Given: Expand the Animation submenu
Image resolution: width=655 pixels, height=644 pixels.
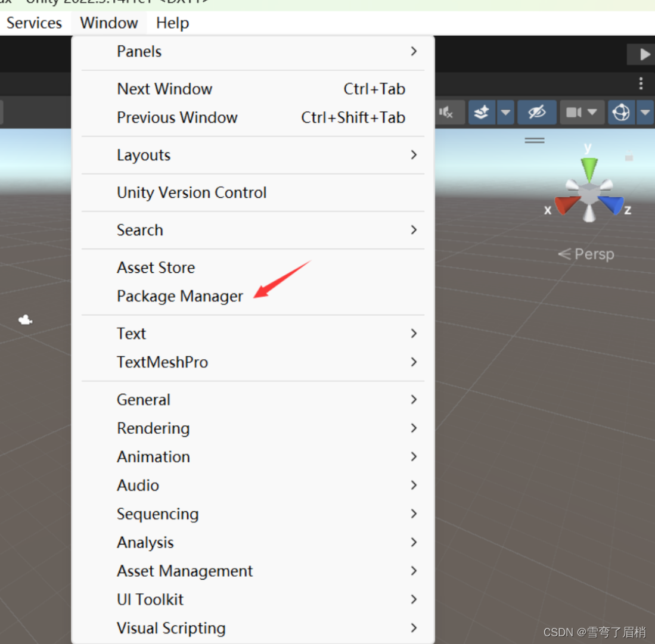Looking at the screenshot, I should pyautogui.click(x=253, y=457).
